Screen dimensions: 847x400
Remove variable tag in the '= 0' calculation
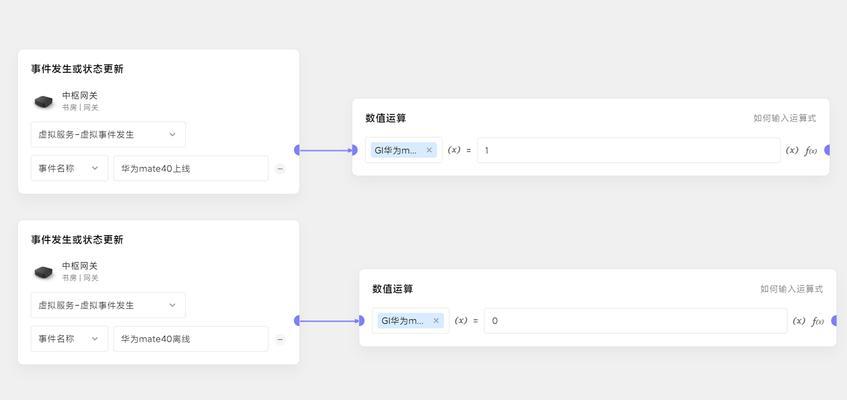(436, 321)
